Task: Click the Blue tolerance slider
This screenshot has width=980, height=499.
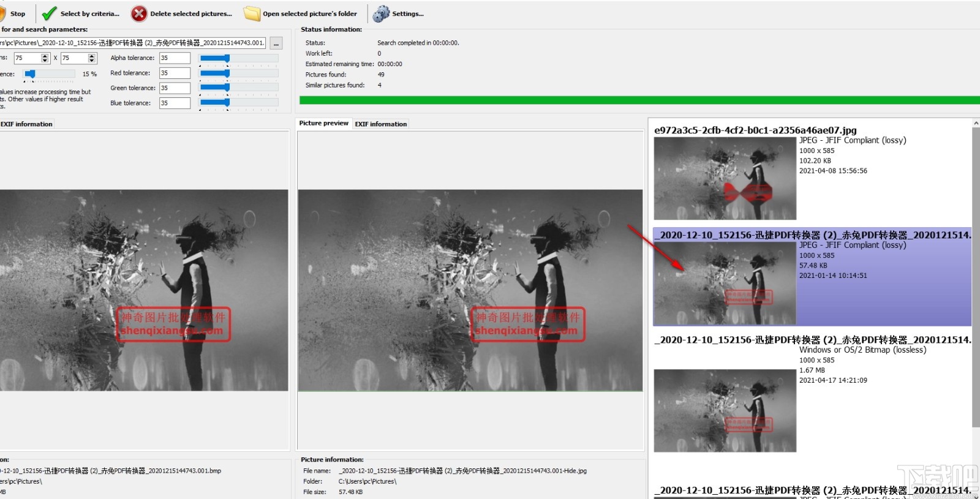Action: pos(239,103)
